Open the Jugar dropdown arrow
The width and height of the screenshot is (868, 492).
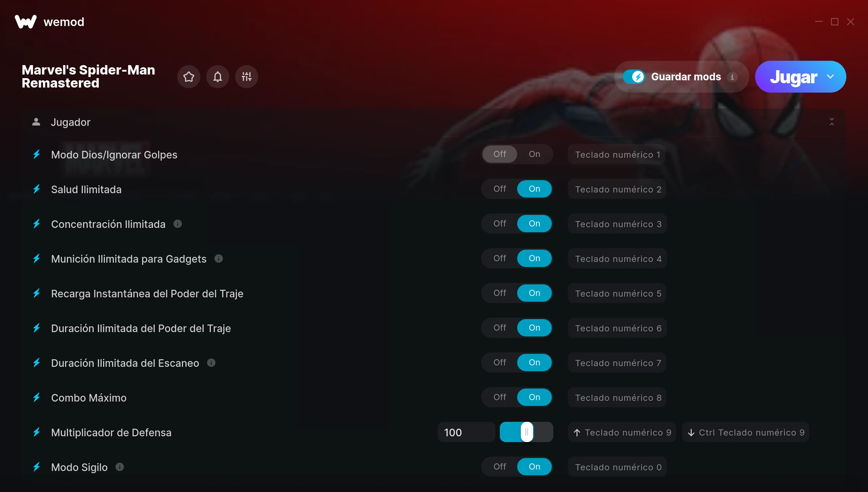tap(830, 77)
